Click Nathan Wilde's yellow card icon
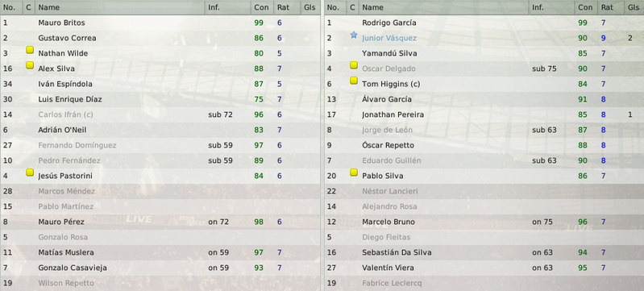The height and width of the screenshot is (291, 644). tap(30, 50)
